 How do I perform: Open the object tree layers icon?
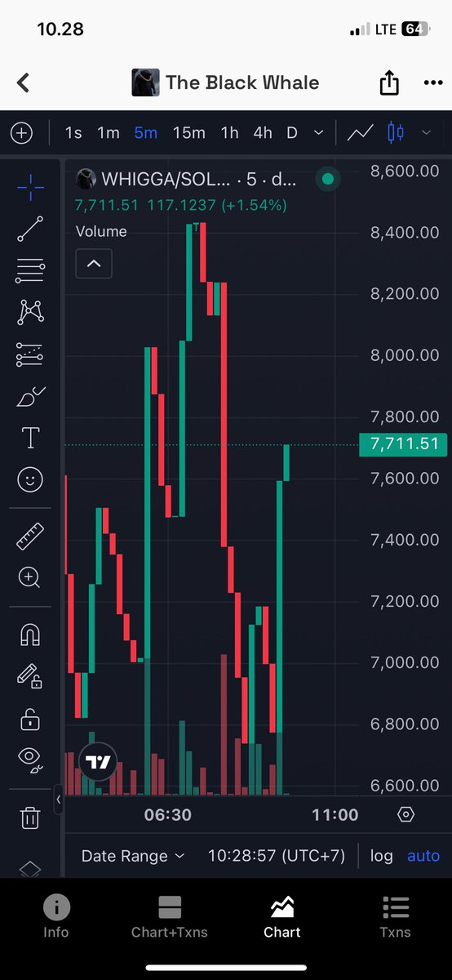pos(30,869)
